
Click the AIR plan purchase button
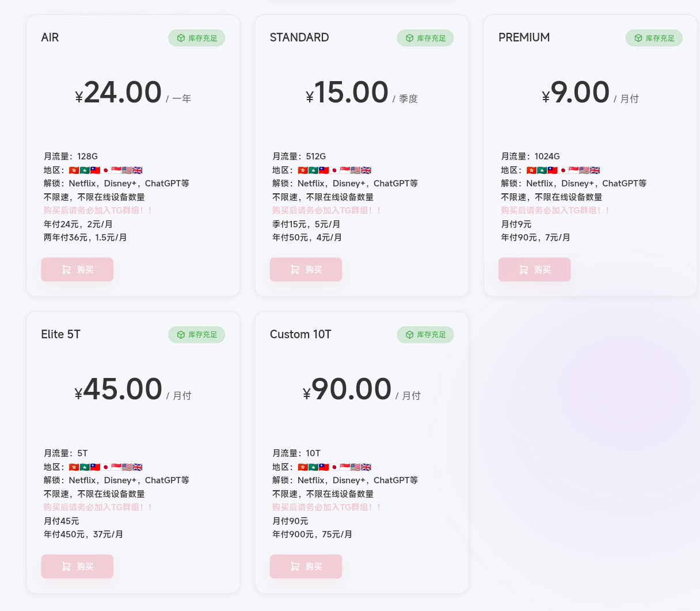[77, 269]
